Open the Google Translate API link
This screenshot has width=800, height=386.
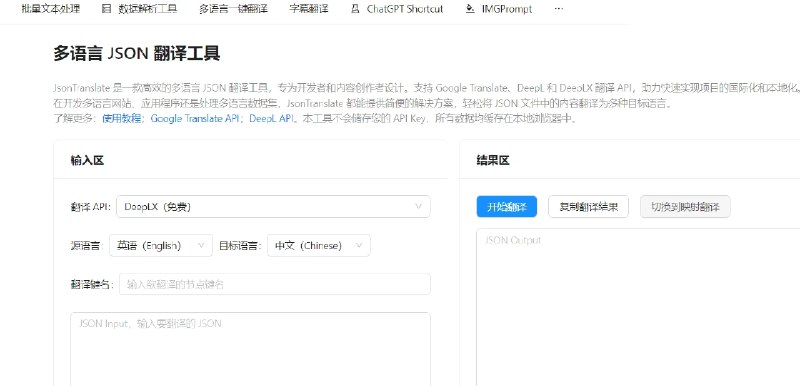195,119
